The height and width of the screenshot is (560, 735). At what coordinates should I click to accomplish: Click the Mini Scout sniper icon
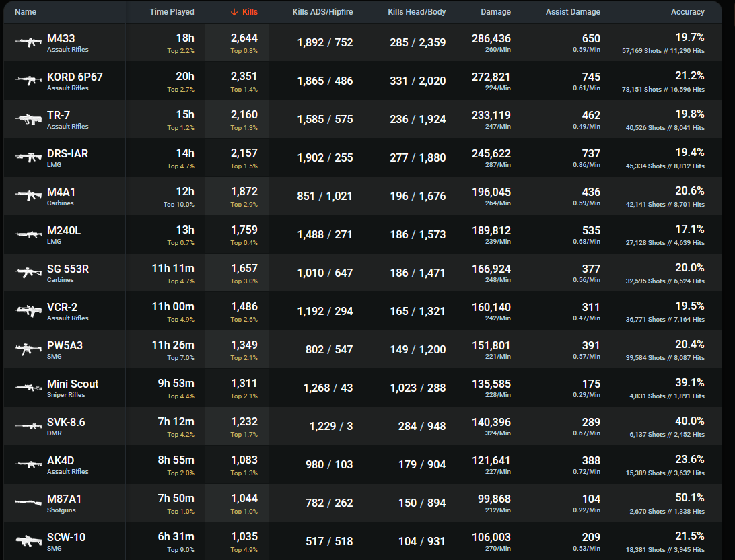(x=28, y=388)
